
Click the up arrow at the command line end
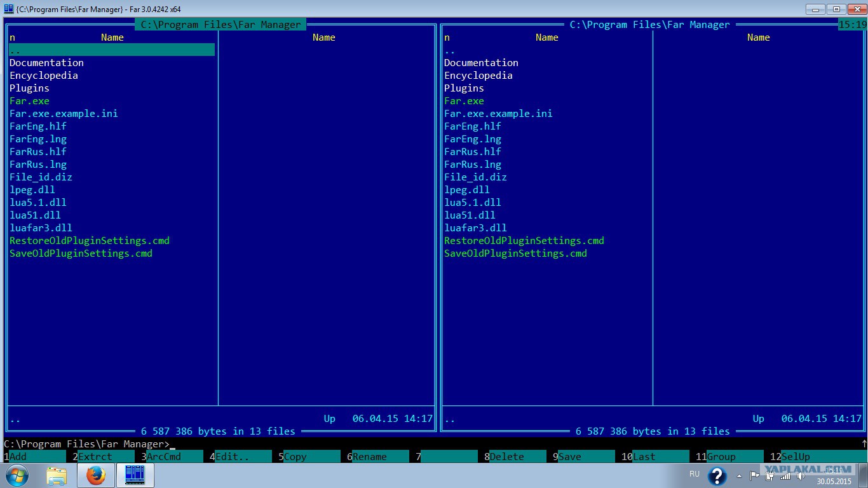[x=864, y=444]
